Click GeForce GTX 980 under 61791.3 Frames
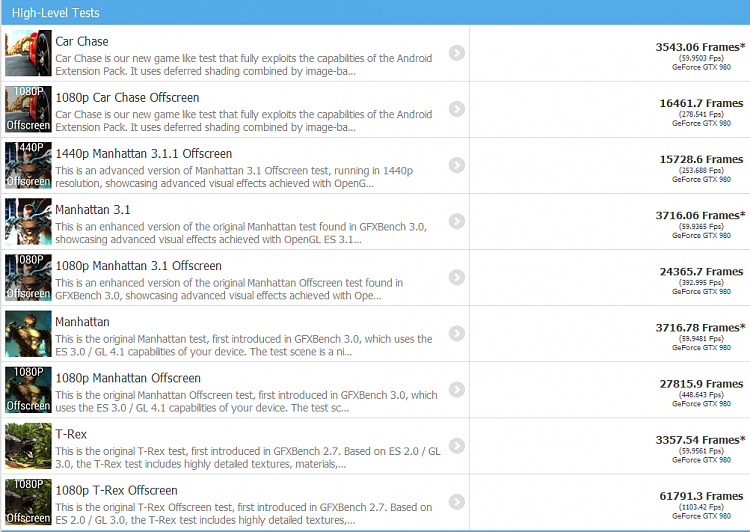Screen dimensions: 750x532 tap(701, 516)
